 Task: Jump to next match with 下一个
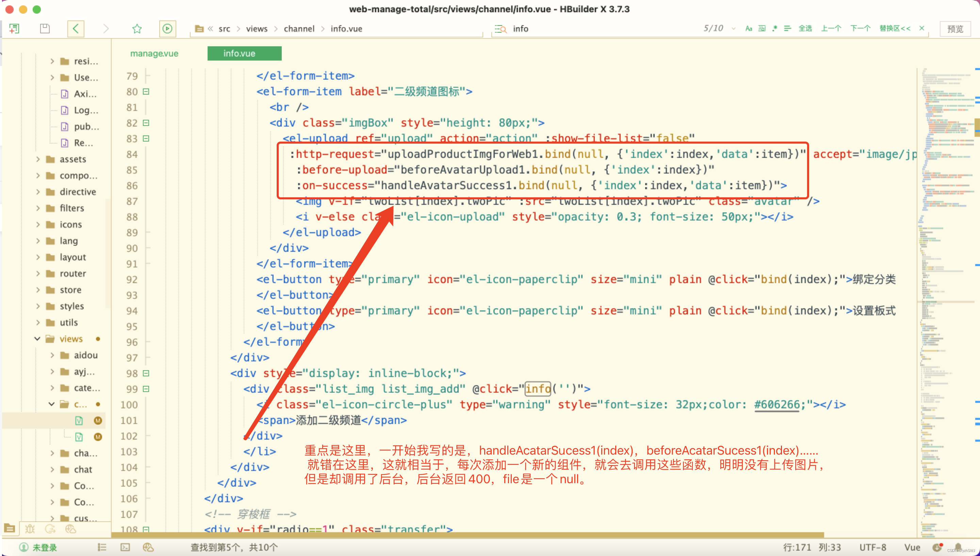[x=860, y=28]
